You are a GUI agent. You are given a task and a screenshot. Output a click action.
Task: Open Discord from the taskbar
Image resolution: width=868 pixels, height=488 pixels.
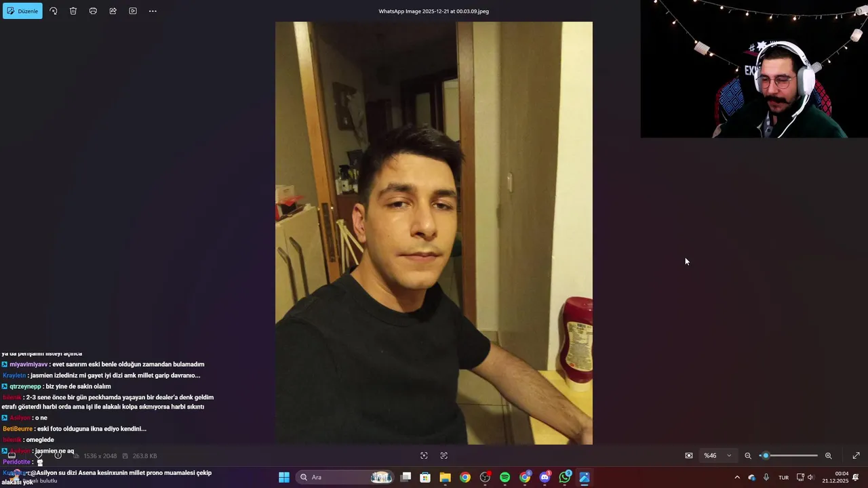tap(545, 477)
